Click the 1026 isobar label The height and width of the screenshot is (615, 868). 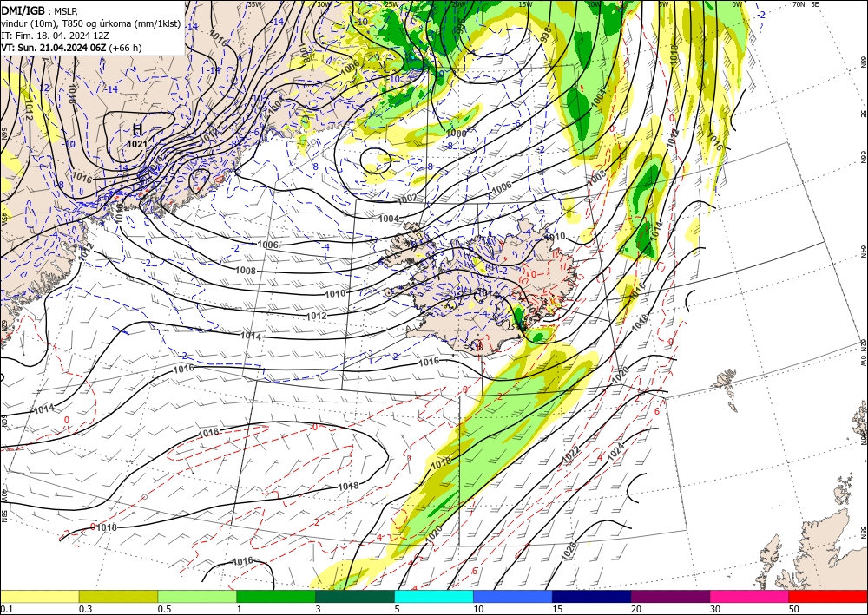pyautogui.click(x=569, y=551)
